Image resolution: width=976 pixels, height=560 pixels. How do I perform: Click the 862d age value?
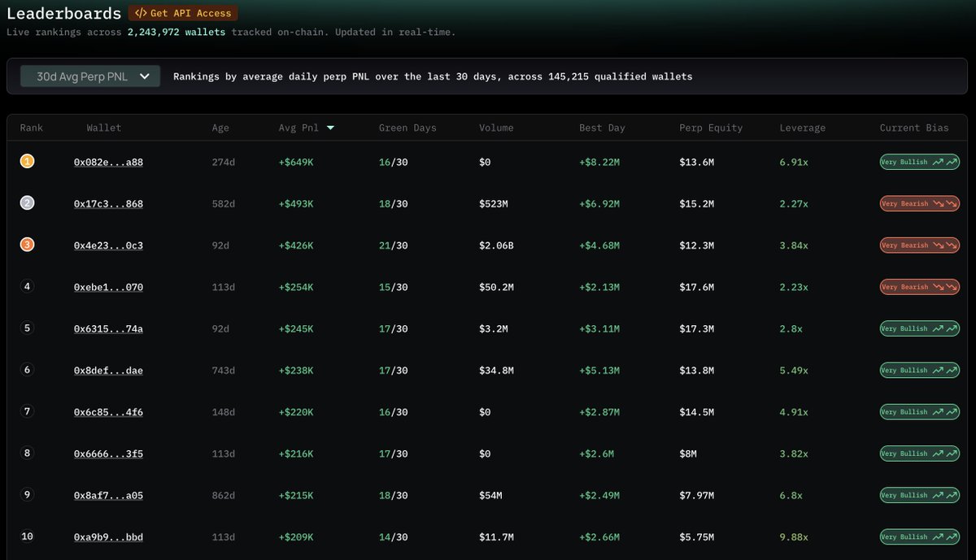(x=224, y=495)
